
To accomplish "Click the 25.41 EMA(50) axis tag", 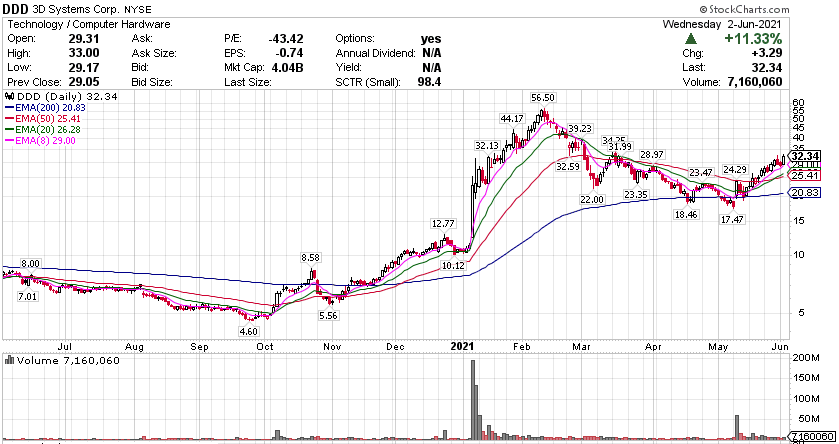I will pos(803,175).
